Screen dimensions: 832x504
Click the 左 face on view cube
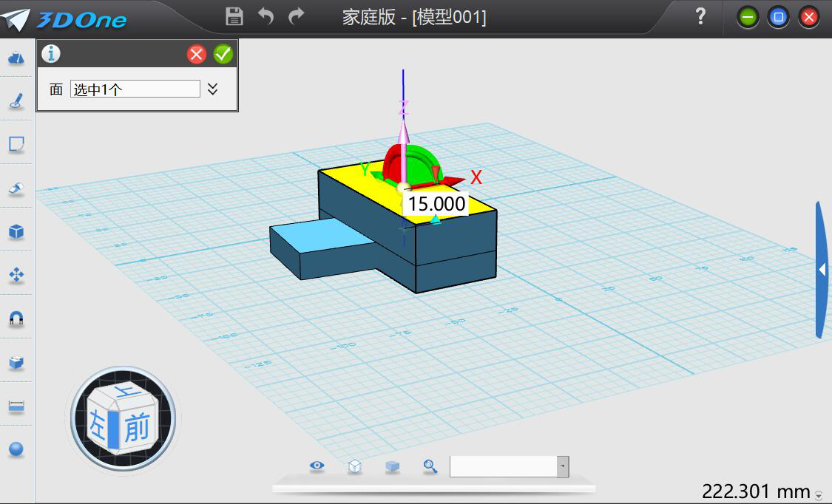(x=97, y=426)
